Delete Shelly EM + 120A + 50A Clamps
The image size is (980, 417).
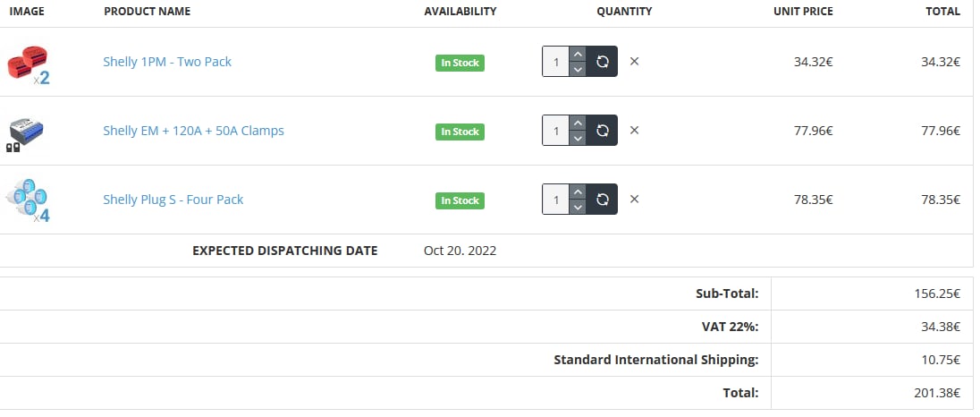click(x=635, y=131)
